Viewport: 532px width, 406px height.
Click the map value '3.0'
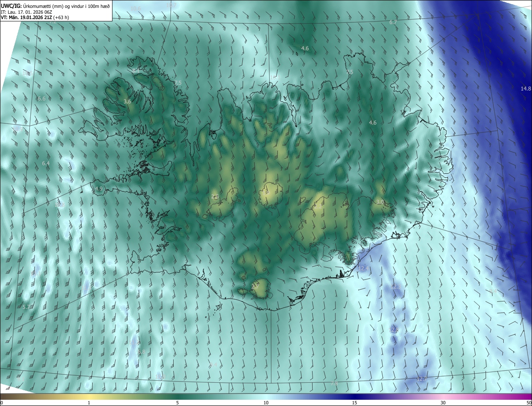(379, 202)
